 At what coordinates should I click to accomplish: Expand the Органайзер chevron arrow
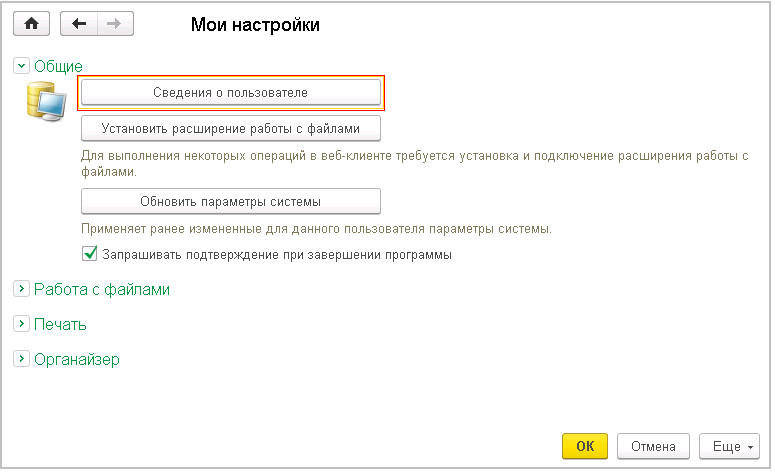(x=21, y=359)
